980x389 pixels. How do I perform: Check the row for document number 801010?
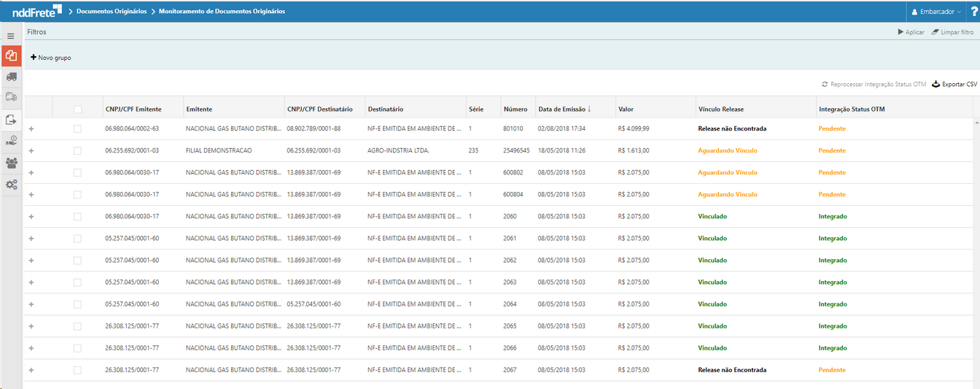click(x=78, y=129)
